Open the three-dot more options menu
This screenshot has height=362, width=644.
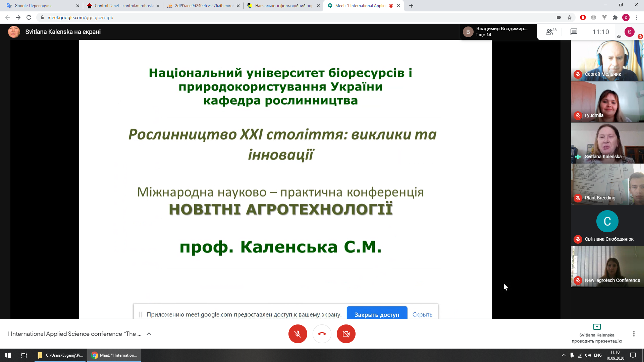[x=634, y=334]
